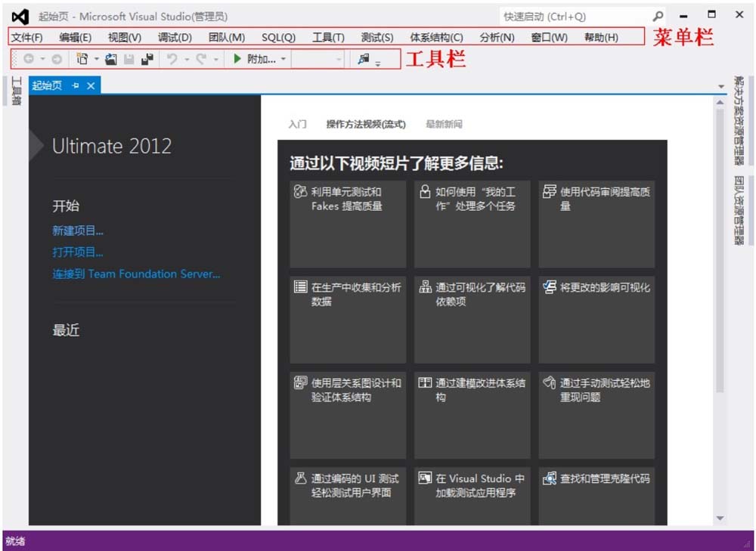Click the vertical scrollbar down arrow
The height and width of the screenshot is (551, 756).
coord(720,518)
